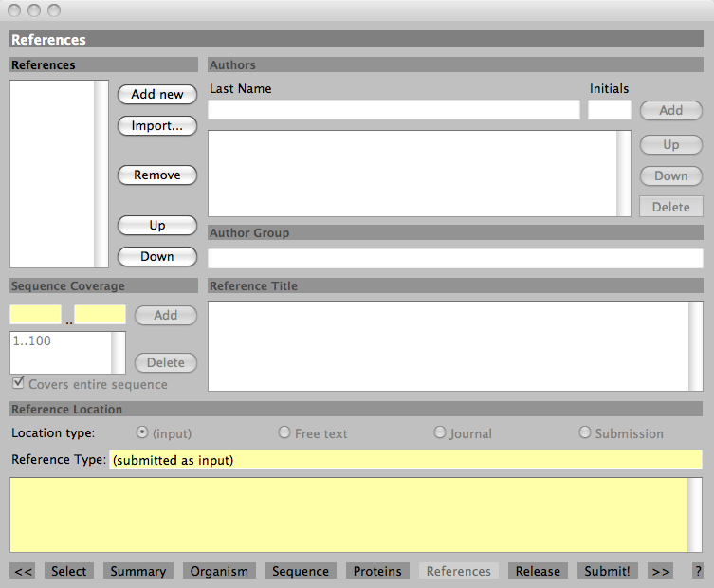Open the Sequence tab
The image size is (714, 588).
pos(301,571)
